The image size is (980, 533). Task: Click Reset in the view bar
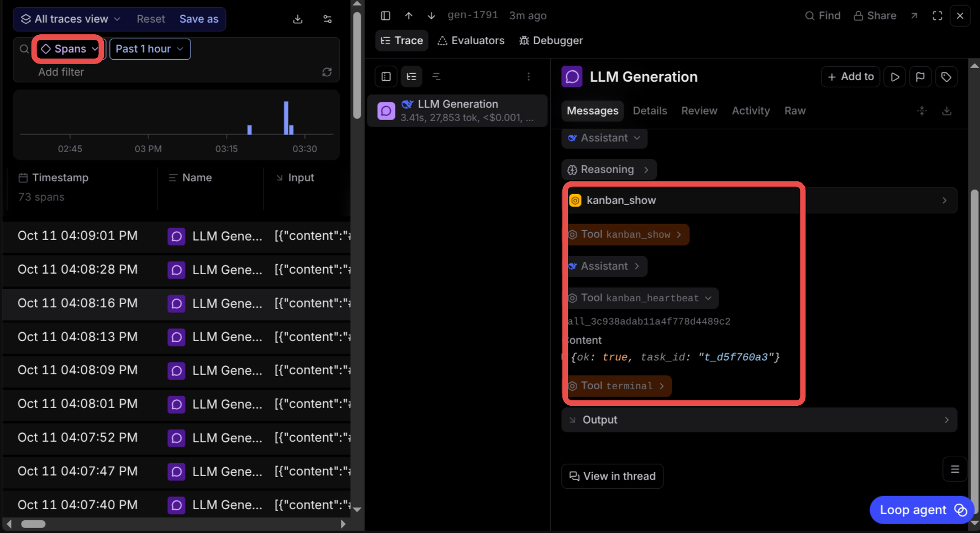click(x=151, y=19)
